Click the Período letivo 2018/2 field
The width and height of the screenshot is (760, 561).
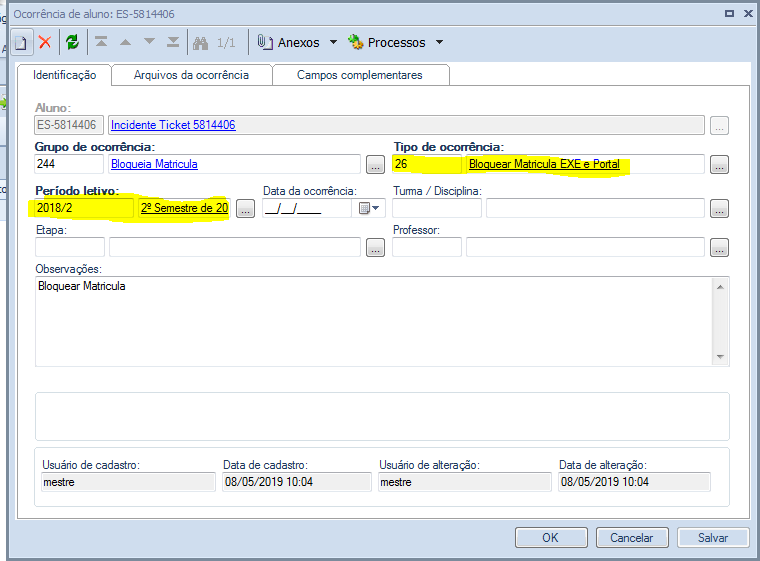tap(84, 208)
